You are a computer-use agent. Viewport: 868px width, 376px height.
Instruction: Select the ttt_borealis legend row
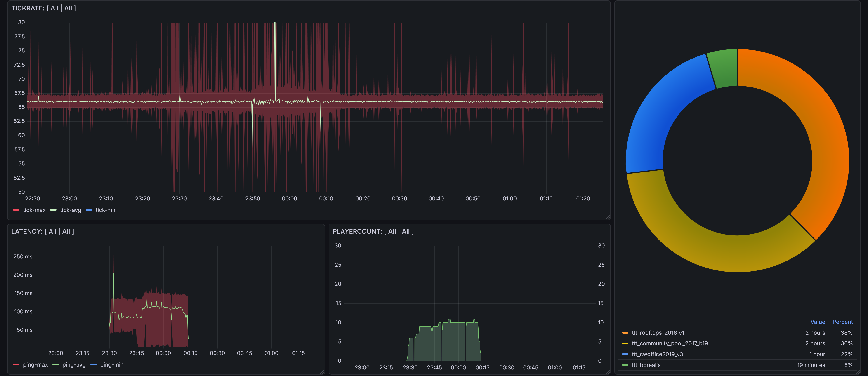click(x=646, y=365)
